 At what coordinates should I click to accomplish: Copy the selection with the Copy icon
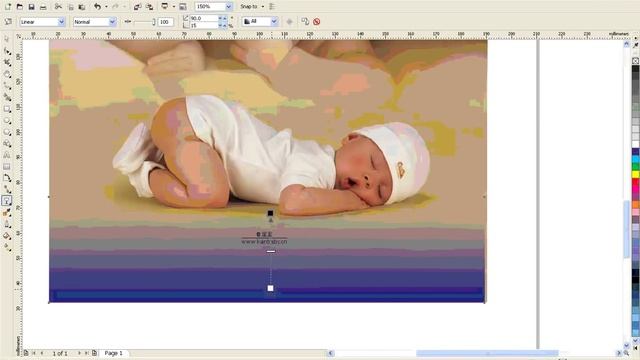pos(70,7)
